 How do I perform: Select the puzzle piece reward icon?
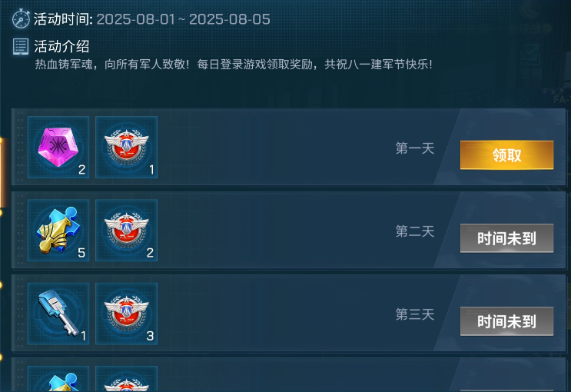click(58, 231)
